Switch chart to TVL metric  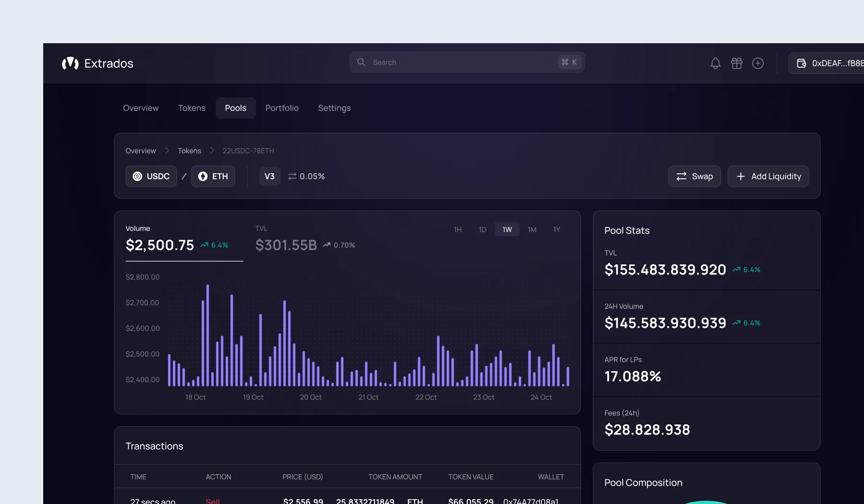click(305, 239)
